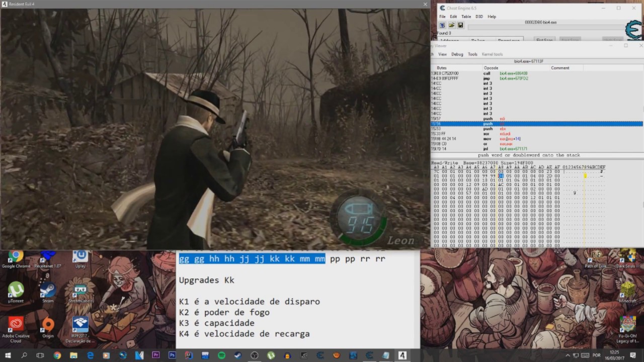This screenshot has height=362, width=644.
Task: Select the 'or eax,eax' instruction row
Action: (537, 144)
